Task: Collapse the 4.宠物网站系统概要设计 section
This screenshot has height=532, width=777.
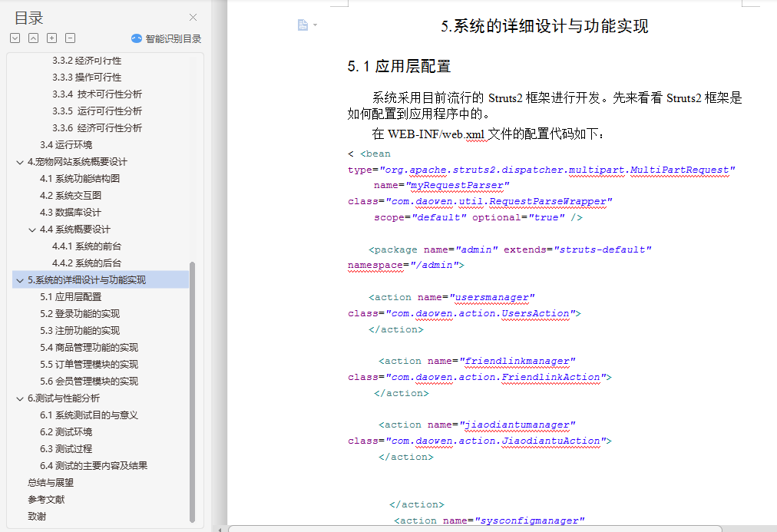Action: click(20, 162)
